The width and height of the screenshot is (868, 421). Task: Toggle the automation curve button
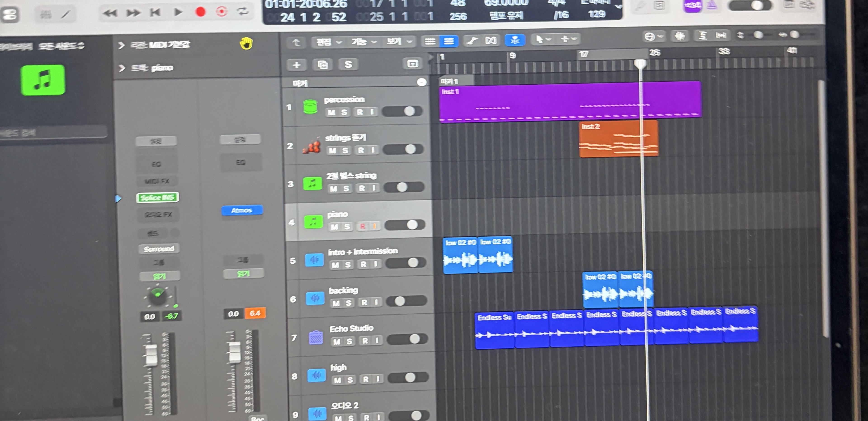(x=472, y=41)
